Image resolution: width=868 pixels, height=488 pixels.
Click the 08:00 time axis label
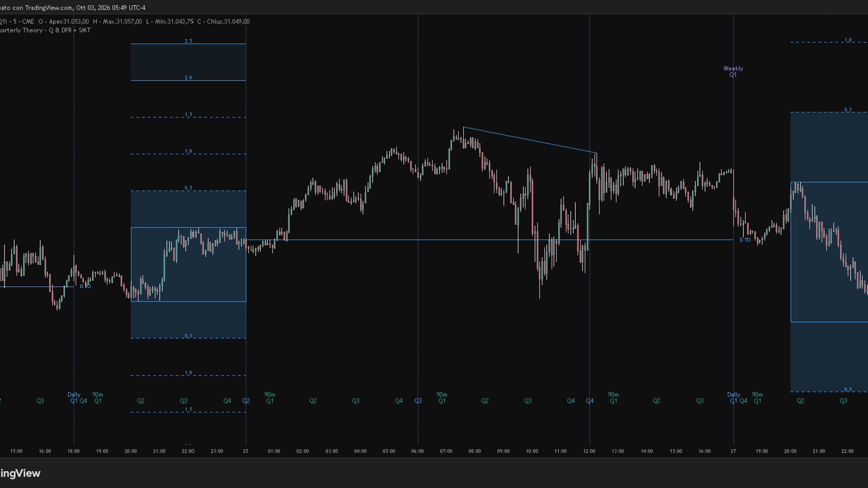475,451
